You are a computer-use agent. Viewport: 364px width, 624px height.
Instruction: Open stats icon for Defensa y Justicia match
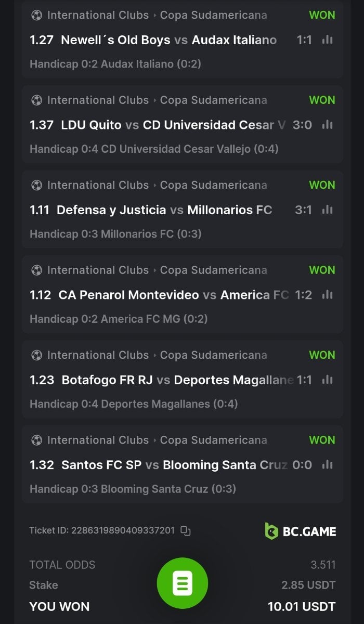tap(327, 210)
